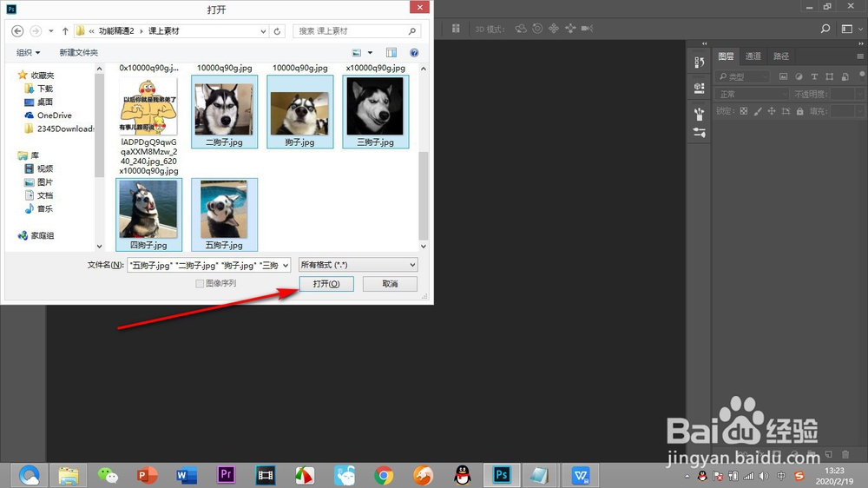Viewport: 868px width, 488px height.
Task: Expand the 文件名 combo box list
Action: (x=285, y=266)
